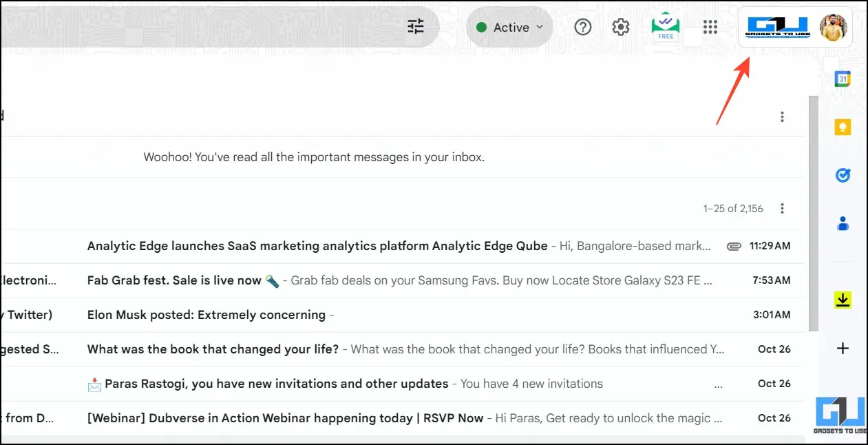Open Google Keep in side panel
868x445 pixels.
[843, 127]
